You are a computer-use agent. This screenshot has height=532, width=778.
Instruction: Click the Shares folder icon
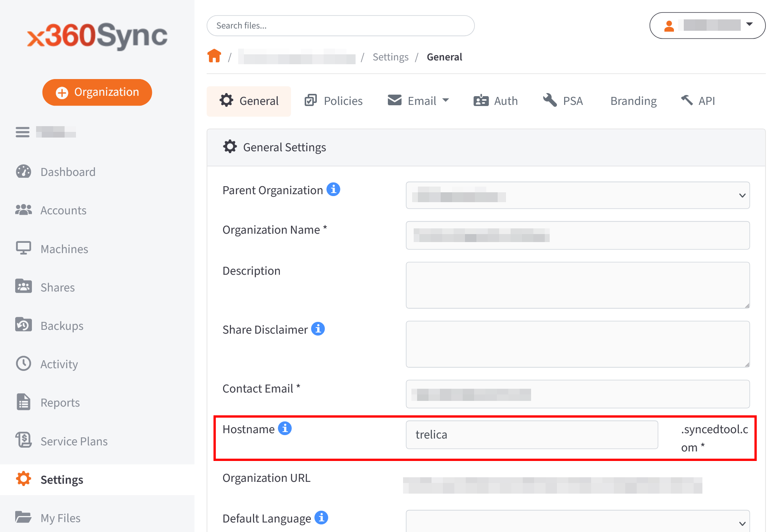(x=24, y=286)
